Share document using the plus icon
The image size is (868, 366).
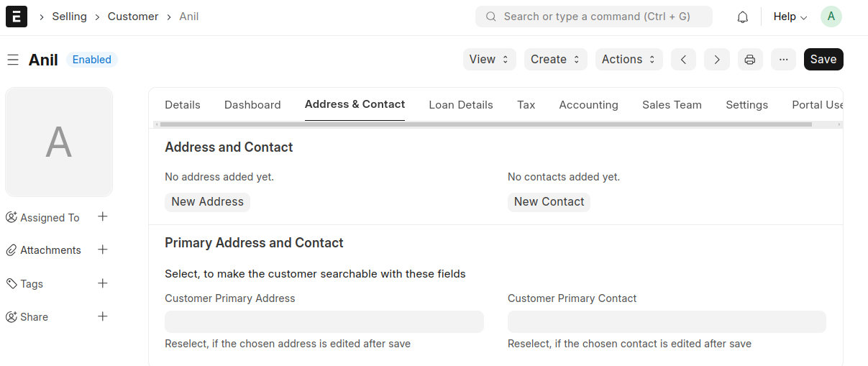point(103,316)
